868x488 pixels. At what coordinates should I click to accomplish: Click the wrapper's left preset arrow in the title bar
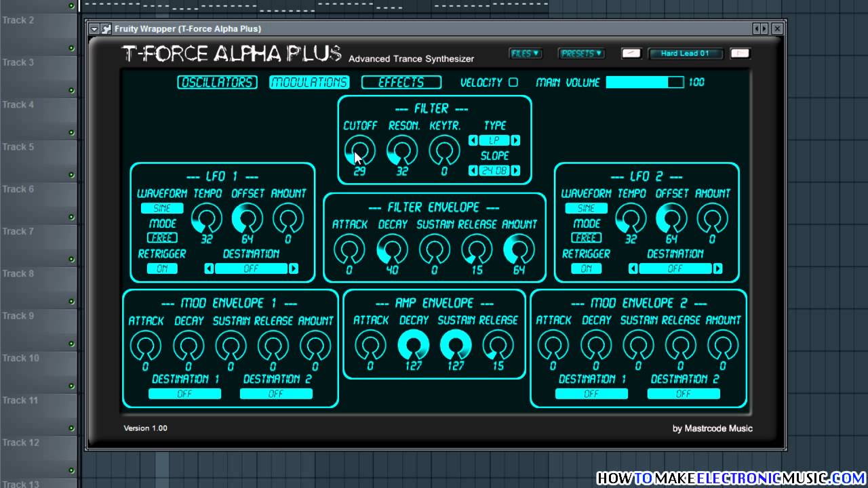pos(757,28)
